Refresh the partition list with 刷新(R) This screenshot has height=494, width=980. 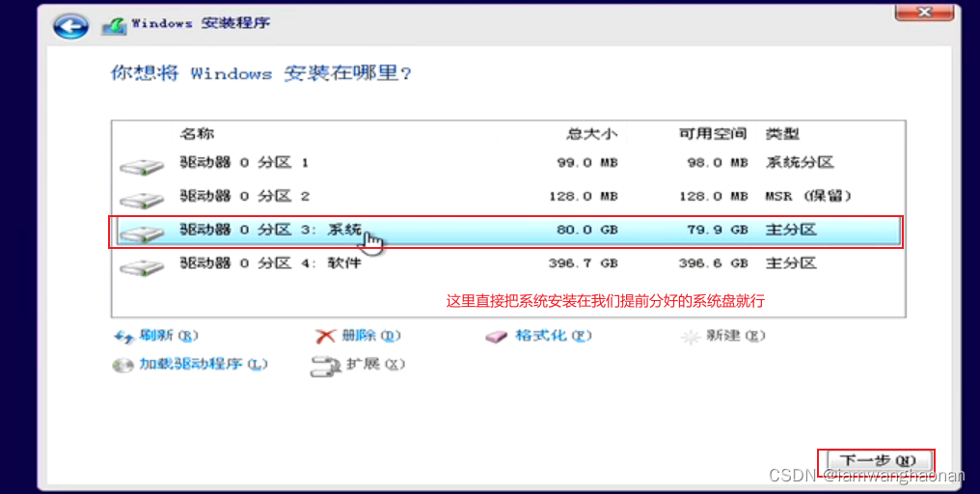click(169, 336)
